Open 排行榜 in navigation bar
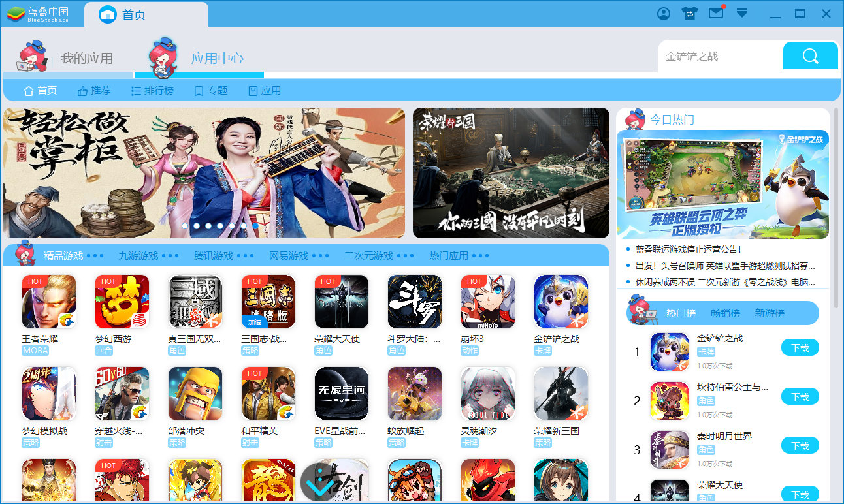The width and height of the screenshot is (844, 504). tap(153, 91)
